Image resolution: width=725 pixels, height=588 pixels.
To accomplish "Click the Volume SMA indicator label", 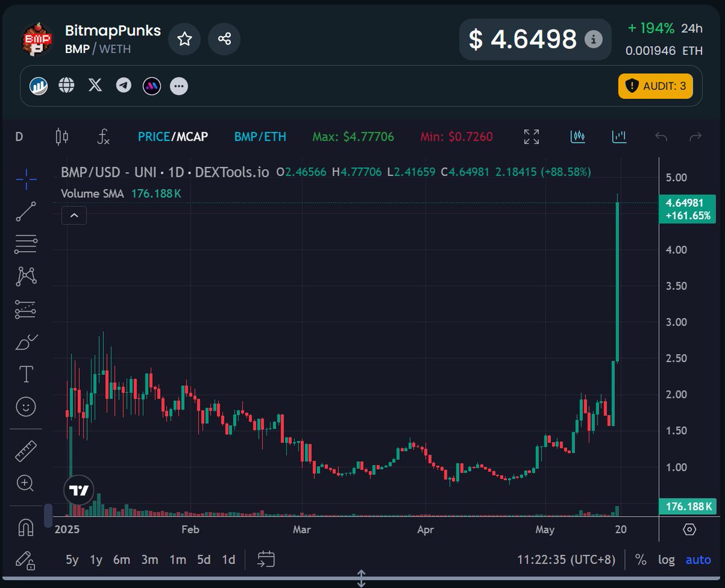I will point(92,194).
